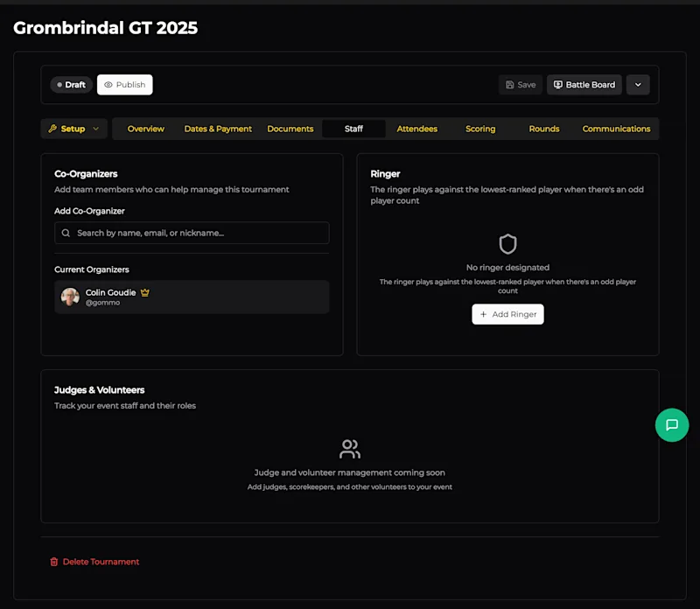Screen dimensions: 700x609
Task: Click Judge and volunteer management coming soon text
Action: click(x=349, y=472)
